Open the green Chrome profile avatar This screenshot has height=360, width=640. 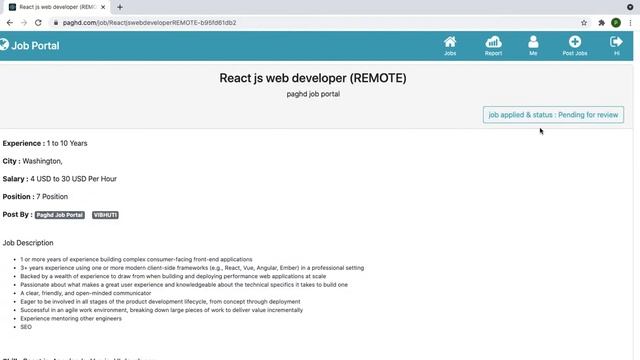(x=616, y=23)
